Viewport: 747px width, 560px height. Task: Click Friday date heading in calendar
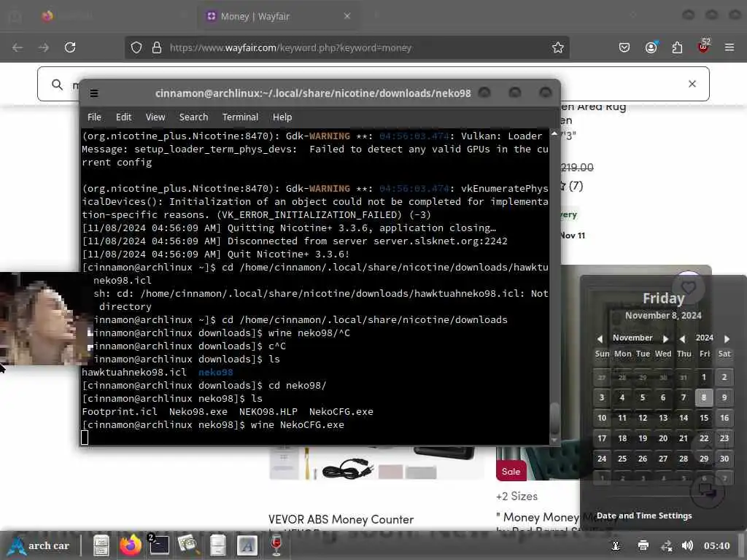[x=664, y=298]
